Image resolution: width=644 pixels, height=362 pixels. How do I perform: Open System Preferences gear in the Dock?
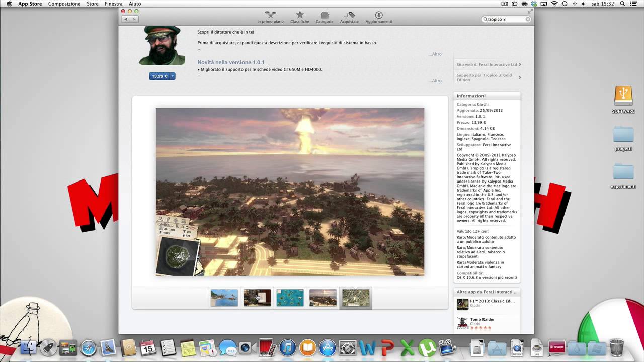click(x=348, y=347)
